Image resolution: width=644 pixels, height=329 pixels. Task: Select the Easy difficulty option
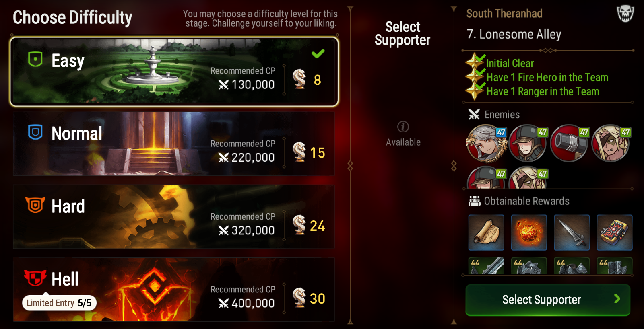[x=174, y=72]
